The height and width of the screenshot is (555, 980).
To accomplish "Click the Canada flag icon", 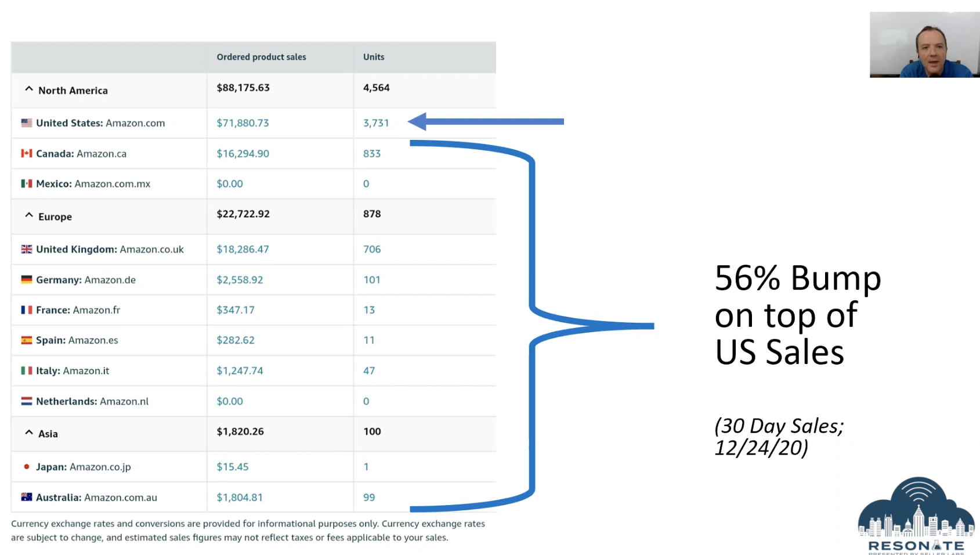I will click(x=27, y=153).
